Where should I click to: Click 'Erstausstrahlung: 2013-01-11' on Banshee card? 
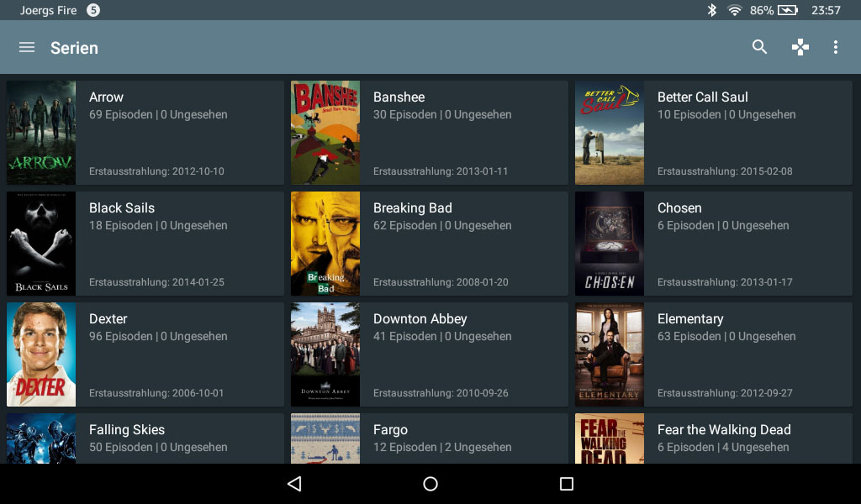441,171
